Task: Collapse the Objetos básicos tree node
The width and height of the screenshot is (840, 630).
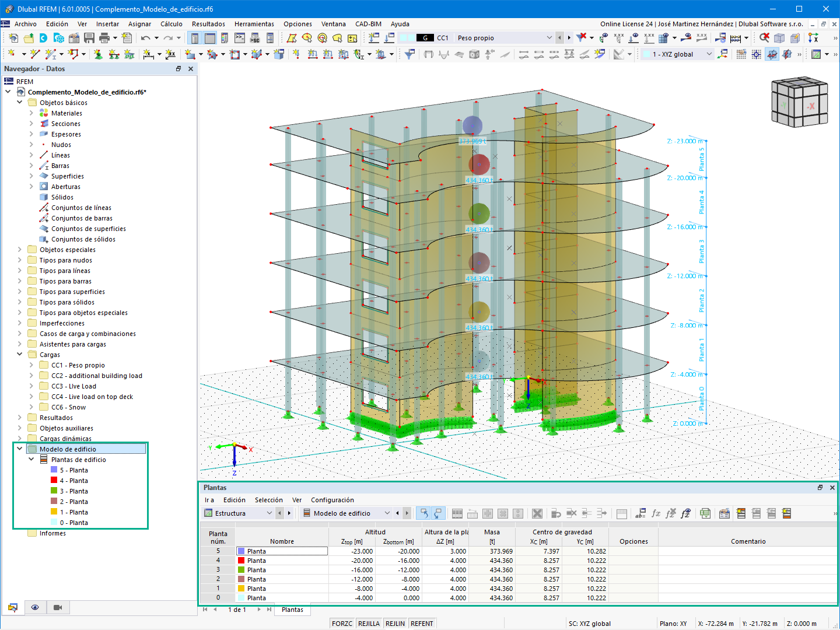Action: pos(19,102)
